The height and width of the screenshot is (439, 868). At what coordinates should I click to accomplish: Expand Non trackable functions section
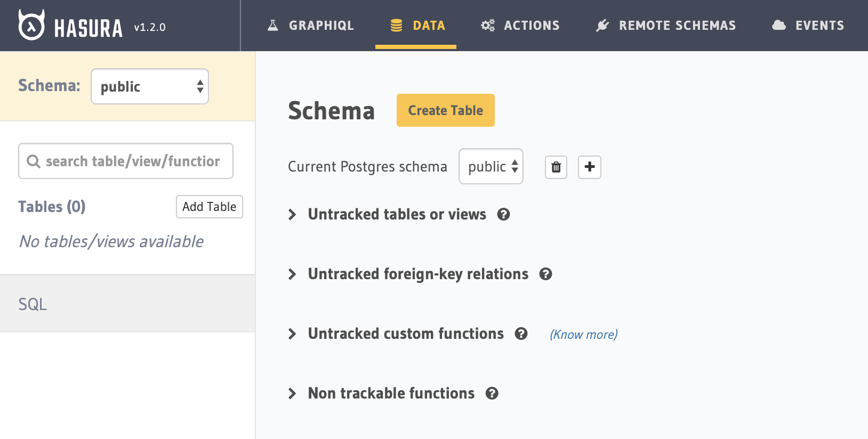point(292,394)
